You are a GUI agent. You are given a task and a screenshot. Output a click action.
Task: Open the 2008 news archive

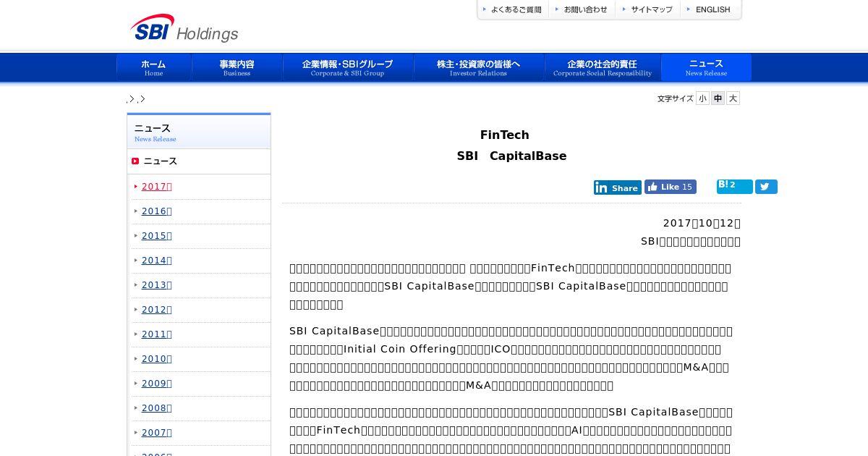click(156, 408)
